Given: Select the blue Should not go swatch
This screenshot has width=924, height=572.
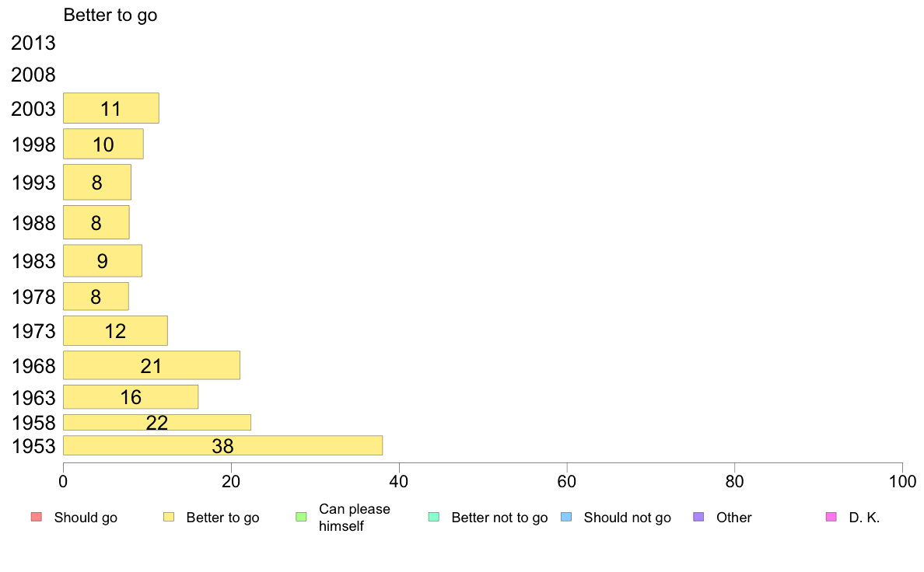Looking at the screenshot, I should (x=566, y=517).
